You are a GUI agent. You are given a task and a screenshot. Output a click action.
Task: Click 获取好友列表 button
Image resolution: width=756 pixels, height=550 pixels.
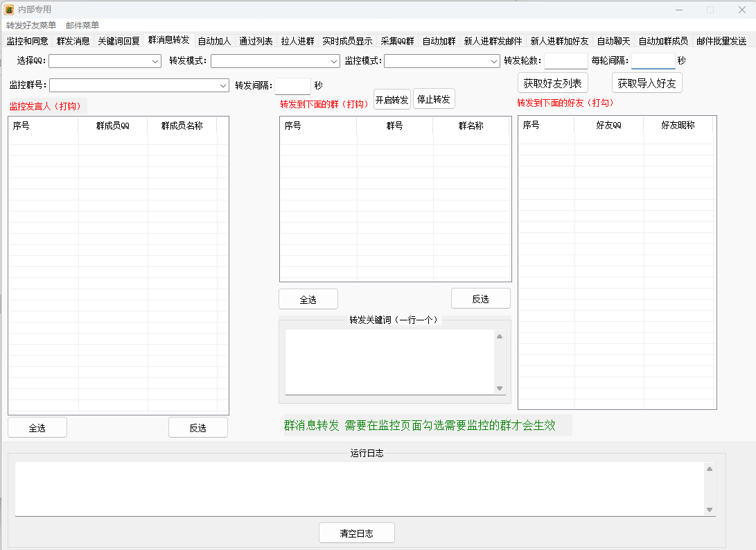pos(552,83)
